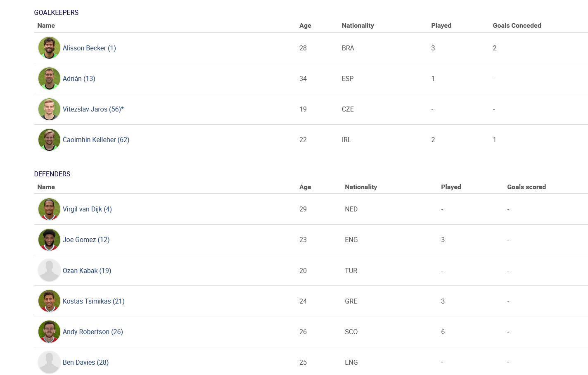Click Virgil van Dijk's profile photo
Image resolution: width=588 pixels, height=375 pixels.
49,209
